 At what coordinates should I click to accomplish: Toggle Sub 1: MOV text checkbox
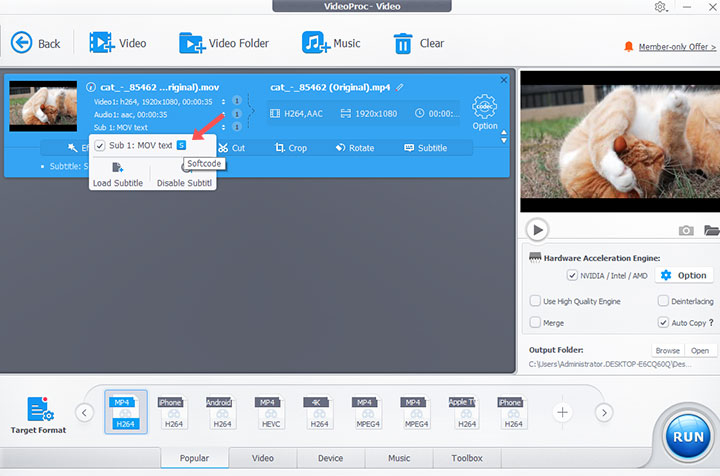coord(100,146)
